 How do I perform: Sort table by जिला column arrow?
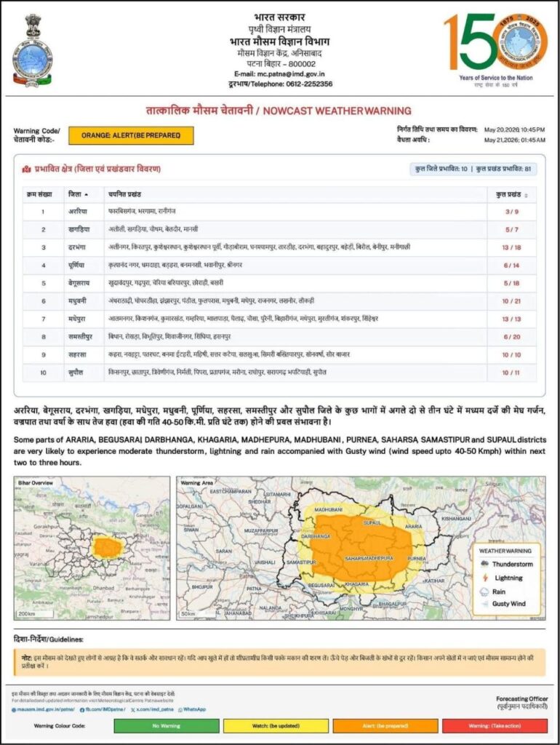point(87,195)
